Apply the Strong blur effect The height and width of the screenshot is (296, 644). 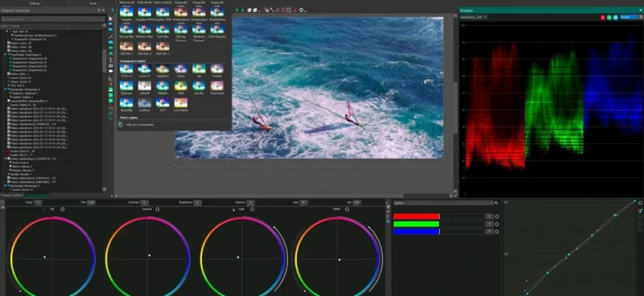click(126, 31)
